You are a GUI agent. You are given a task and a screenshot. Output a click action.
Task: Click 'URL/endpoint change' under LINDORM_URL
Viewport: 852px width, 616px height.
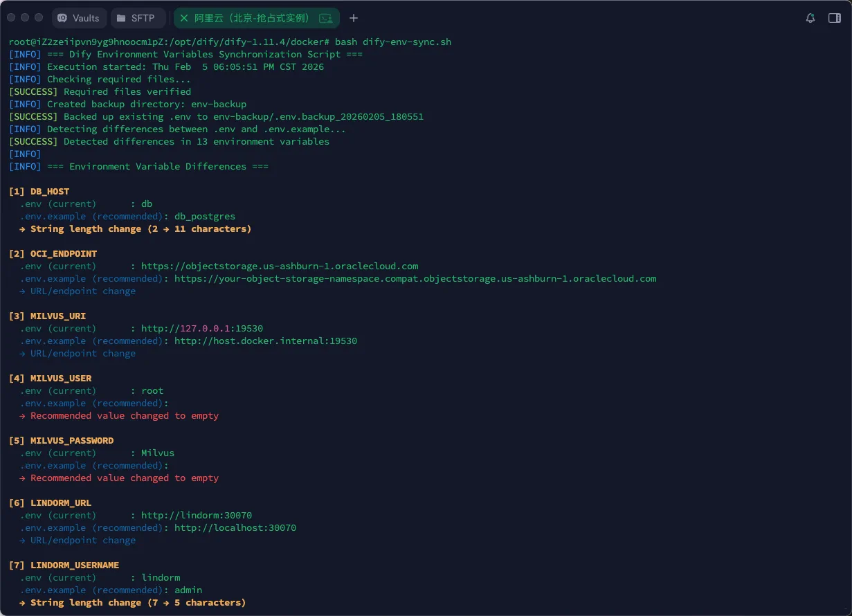[83, 540]
